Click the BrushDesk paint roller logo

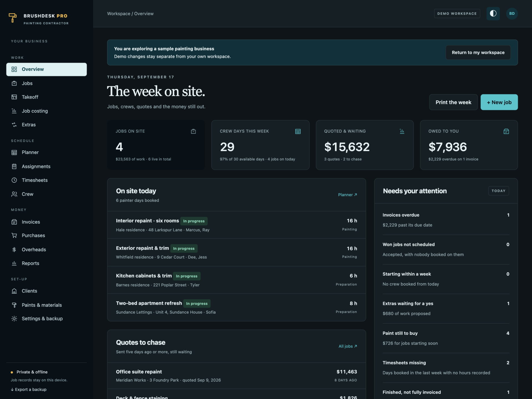tap(12, 18)
